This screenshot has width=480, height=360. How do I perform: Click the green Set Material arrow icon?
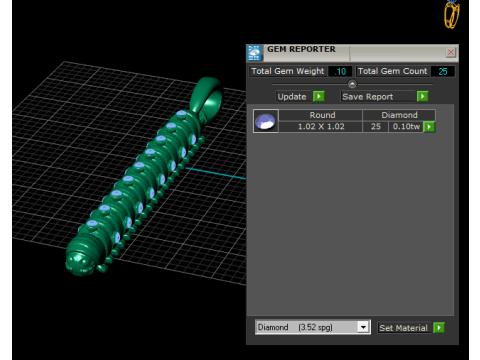tap(439, 328)
